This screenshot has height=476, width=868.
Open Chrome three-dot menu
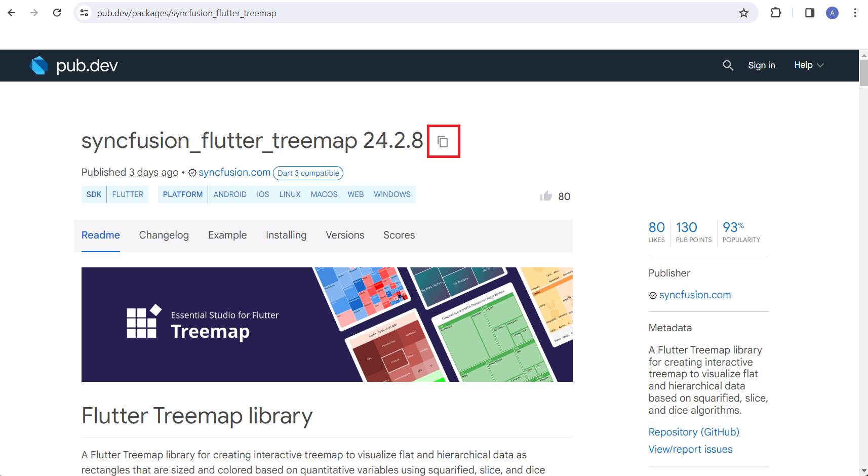pos(855,13)
